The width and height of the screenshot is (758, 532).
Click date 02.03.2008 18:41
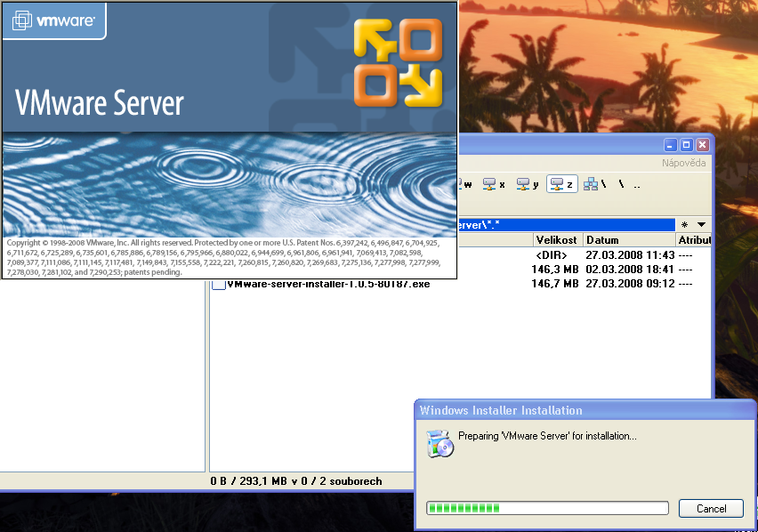click(630, 270)
